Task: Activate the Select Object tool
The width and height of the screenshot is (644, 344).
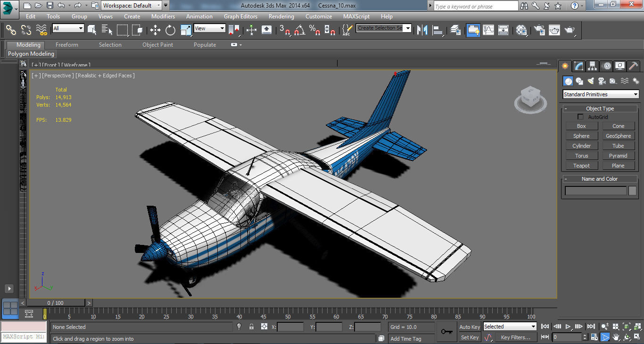Action: [x=92, y=30]
